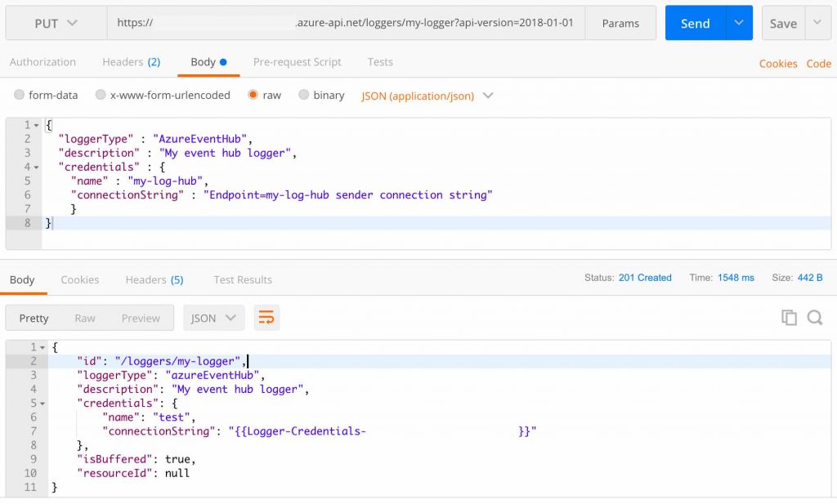Open the JSON (application/json) content type dropdown
837x504 pixels.
point(427,96)
